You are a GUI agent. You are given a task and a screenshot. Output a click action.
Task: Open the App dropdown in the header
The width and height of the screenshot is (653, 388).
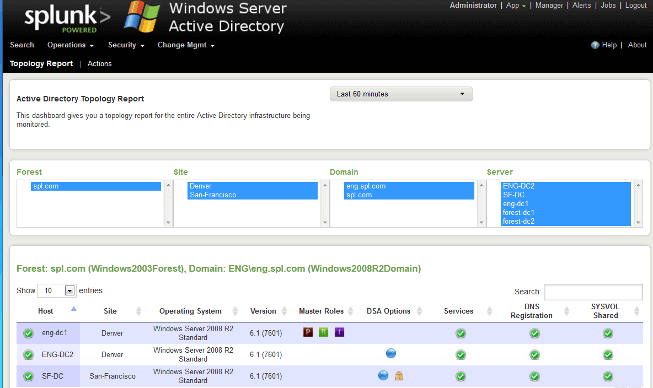click(516, 5)
